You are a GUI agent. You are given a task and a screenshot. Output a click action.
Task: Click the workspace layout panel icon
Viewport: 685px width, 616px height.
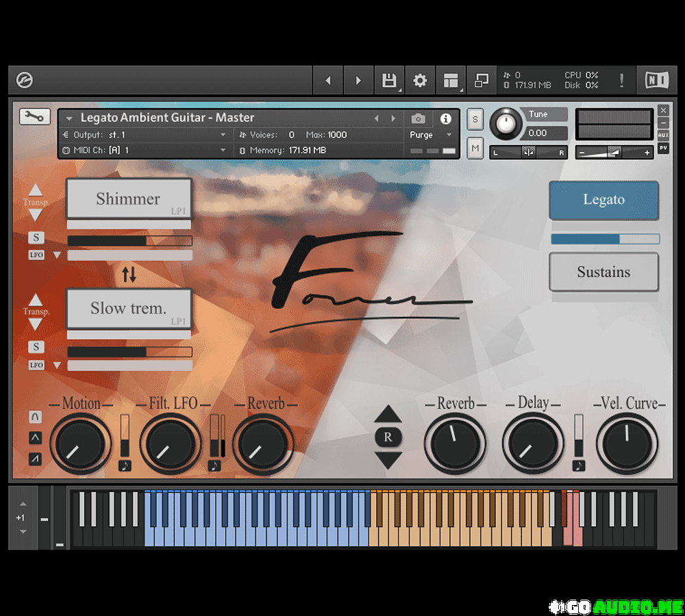pos(451,81)
